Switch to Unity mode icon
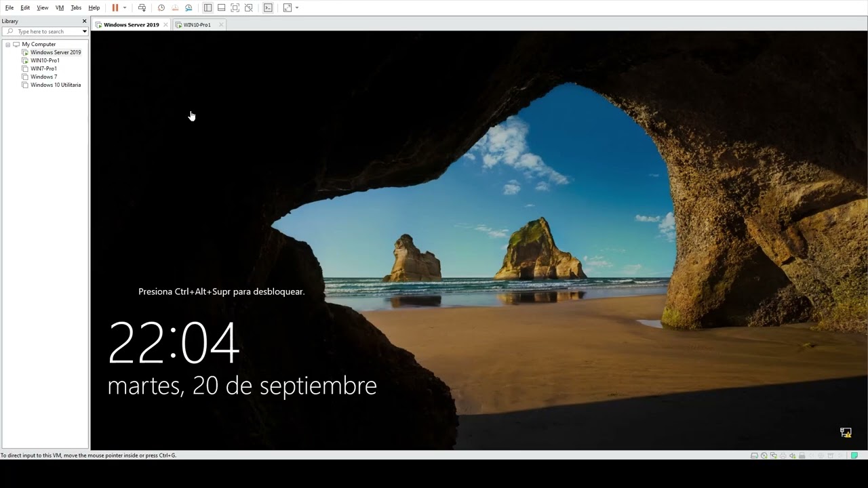 (249, 7)
